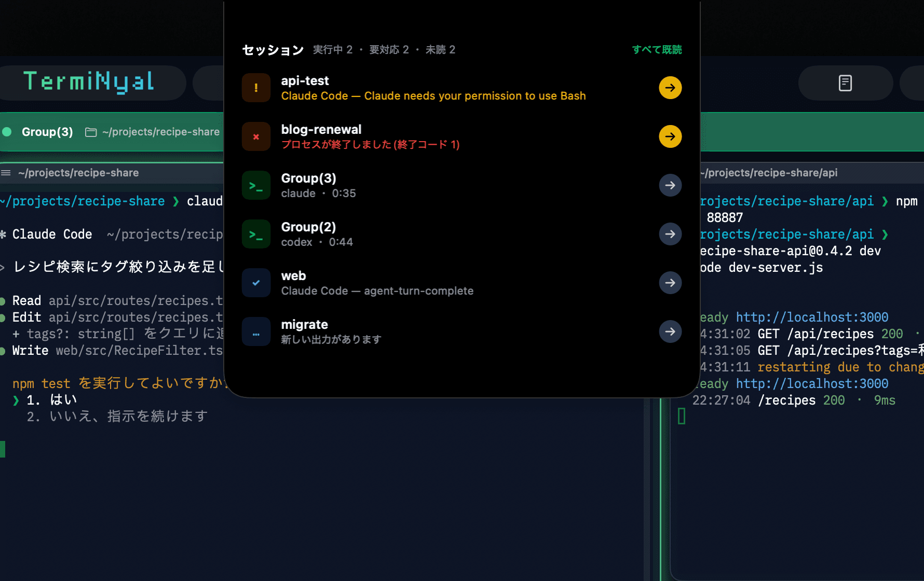This screenshot has height=581, width=924.
Task: Click the green status dot on Group(3) tab
Action: (7, 132)
